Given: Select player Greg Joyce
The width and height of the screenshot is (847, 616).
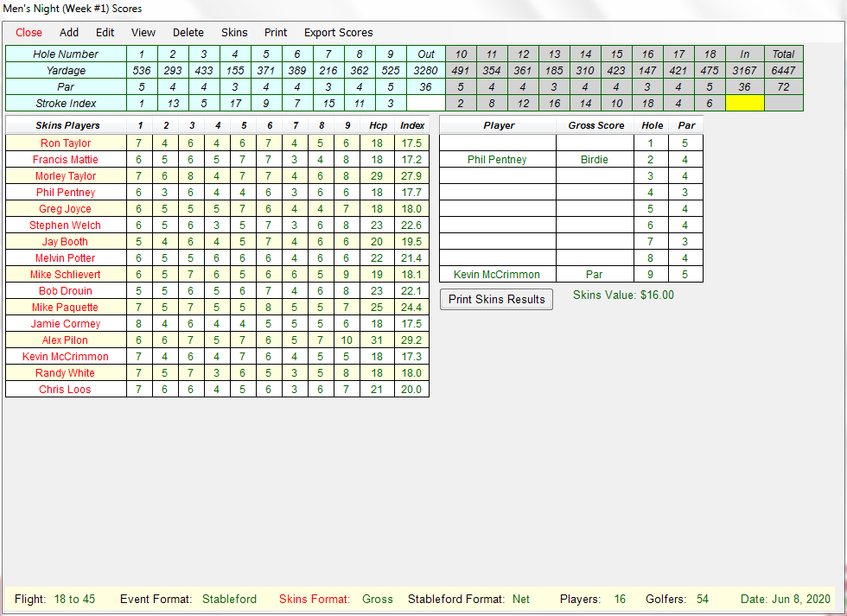Looking at the screenshot, I should [x=66, y=209].
